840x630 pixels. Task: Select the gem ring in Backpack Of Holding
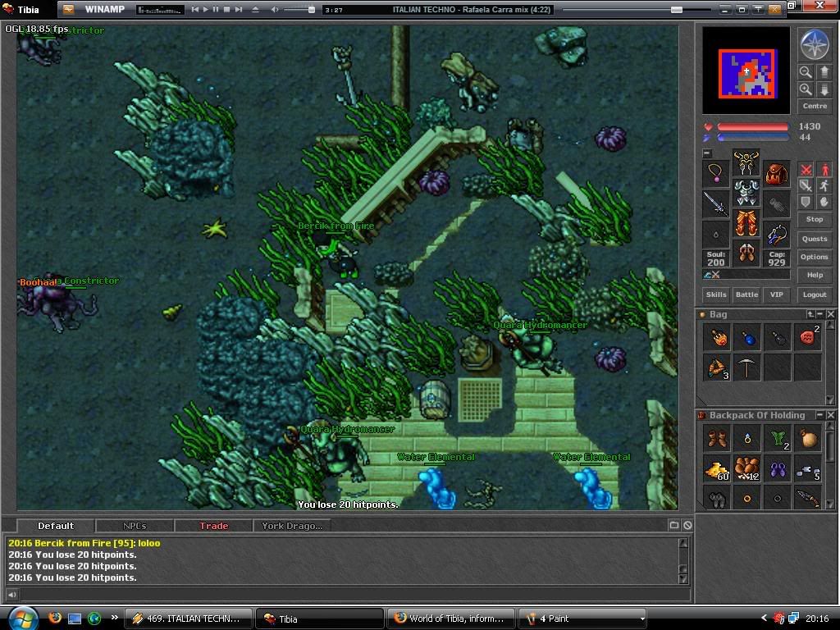point(747,439)
